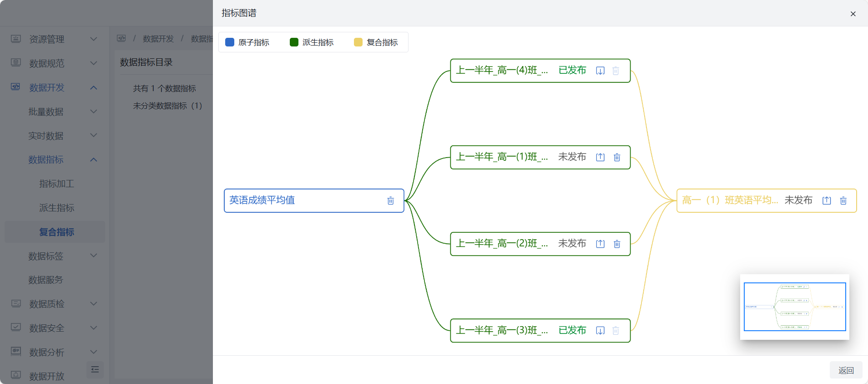The height and width of the screenshot is (384, 868).
Task: Click the 共有 1 个数据指标 text
Action: (164, 88)
